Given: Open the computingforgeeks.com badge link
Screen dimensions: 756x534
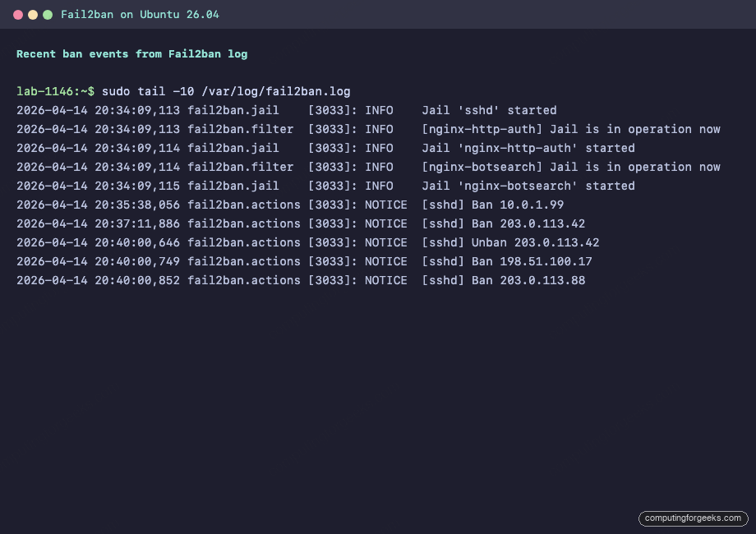Looking at the screenshot, I should pos(693,518).
